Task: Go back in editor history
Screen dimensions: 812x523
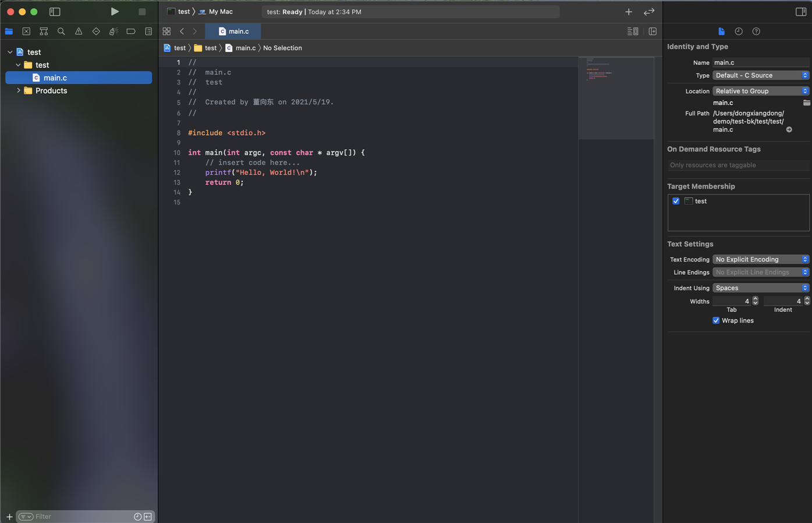Action: click(x=182, y=31)
